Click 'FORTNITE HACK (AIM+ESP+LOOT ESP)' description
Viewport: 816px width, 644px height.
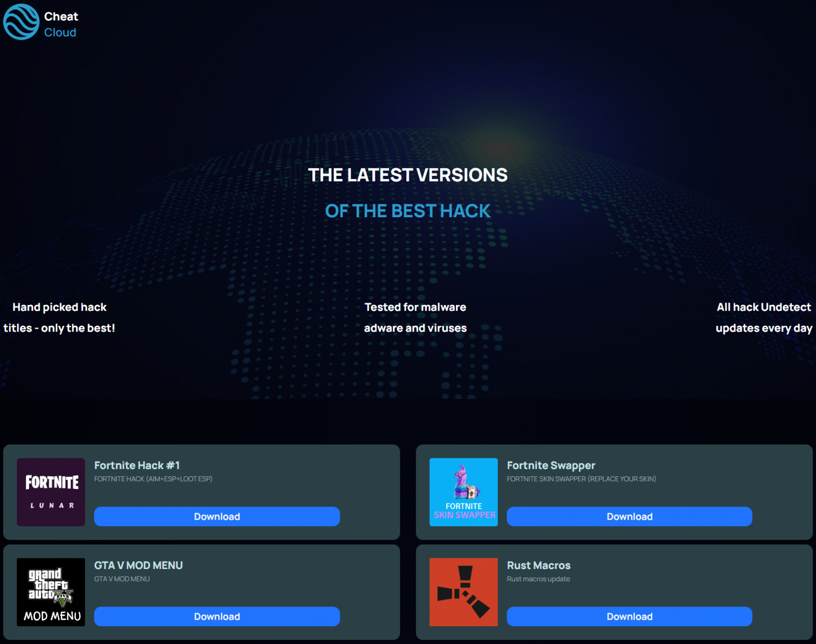tap(153, 479)
